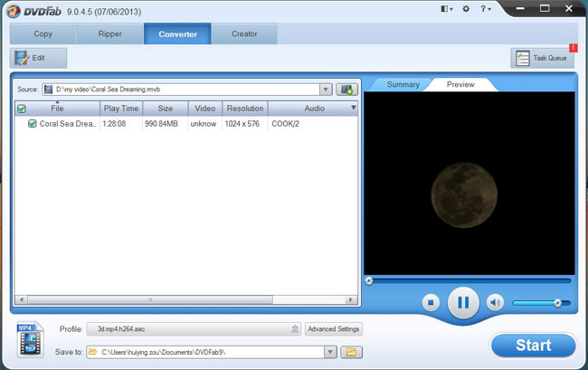Viewport: 588px width, 370px height.
Task: Open the Copy tab
Action: click(x=43, y=33)
